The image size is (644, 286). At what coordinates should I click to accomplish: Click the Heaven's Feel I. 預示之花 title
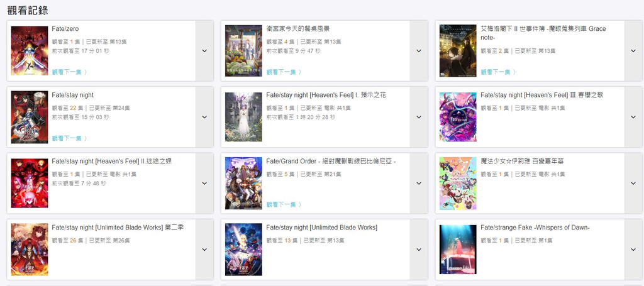click(326, 95)
